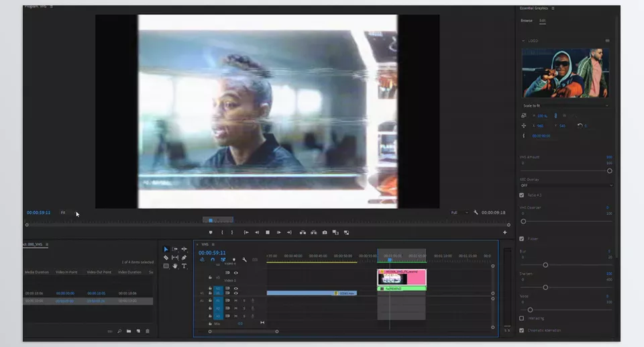Toggle the V2 track output eye
The image size is (644, 347).
[236, 288]
